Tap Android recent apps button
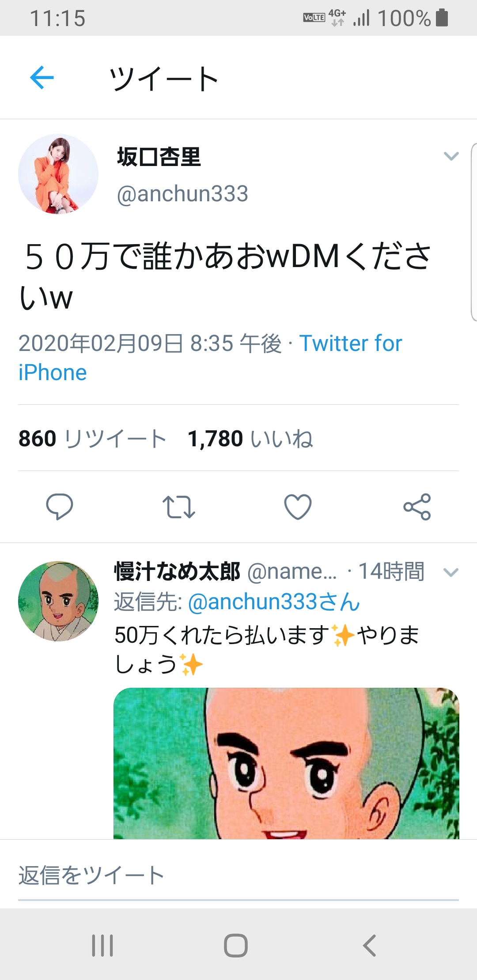 click(x=102, y=946)
